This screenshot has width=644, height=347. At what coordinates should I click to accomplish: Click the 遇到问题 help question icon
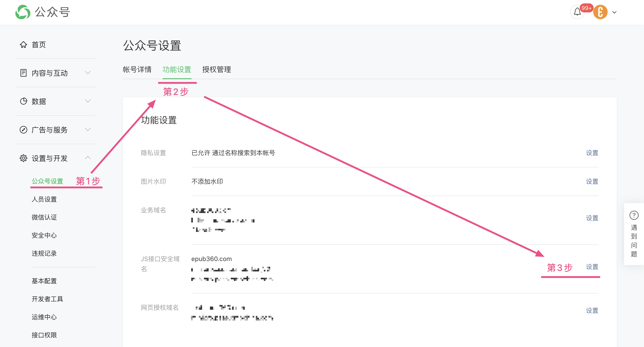tap(634, 215)
